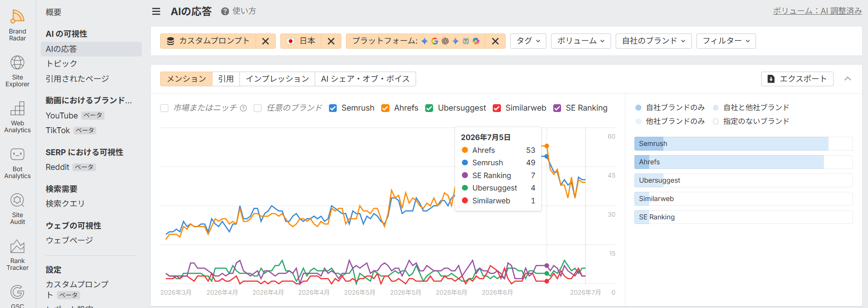The image size is (868, 308).
Task: Click the SE Ranking bar row
Action: click(x=743, y=217)
